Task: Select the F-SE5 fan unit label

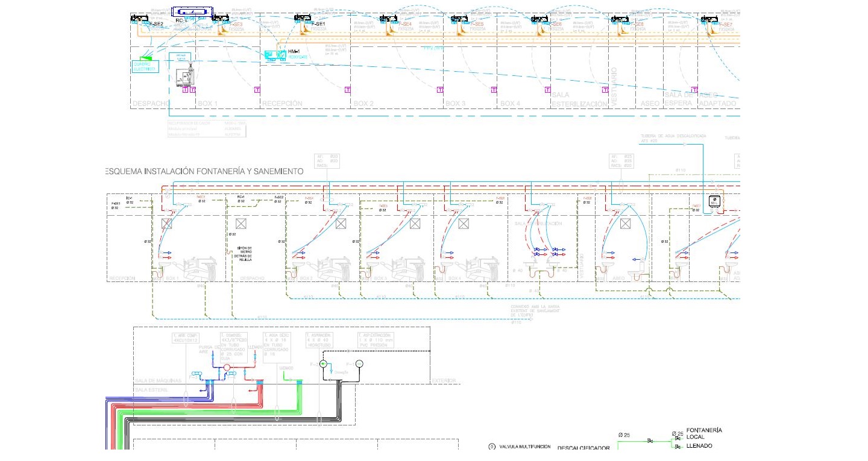Action: point(476,24)
